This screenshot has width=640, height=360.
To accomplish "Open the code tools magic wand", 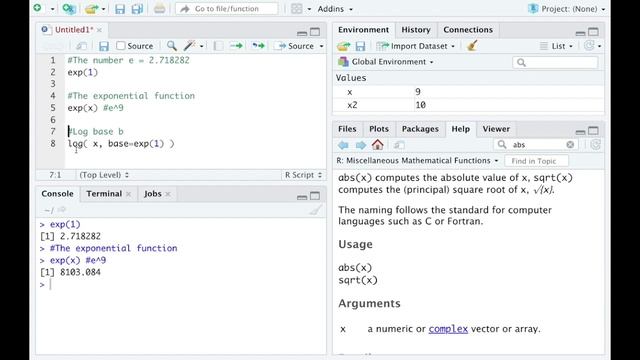I will [189, 46].
